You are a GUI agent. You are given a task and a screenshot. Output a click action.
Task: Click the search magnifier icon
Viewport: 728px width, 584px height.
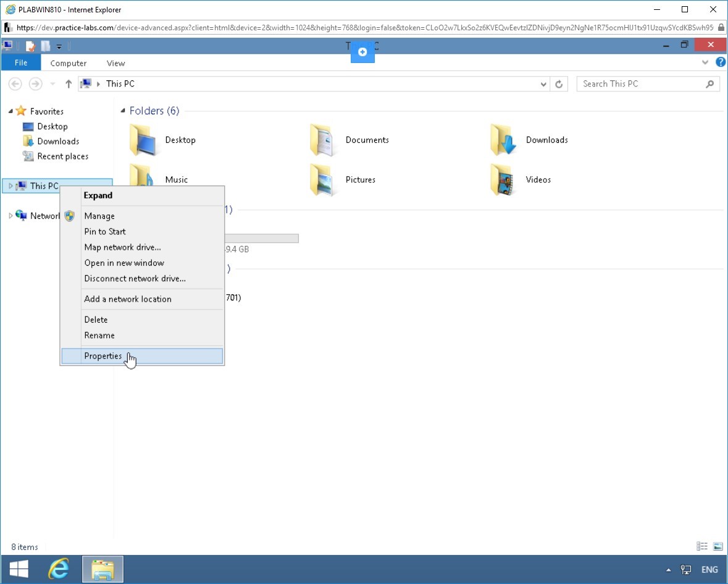709,84
